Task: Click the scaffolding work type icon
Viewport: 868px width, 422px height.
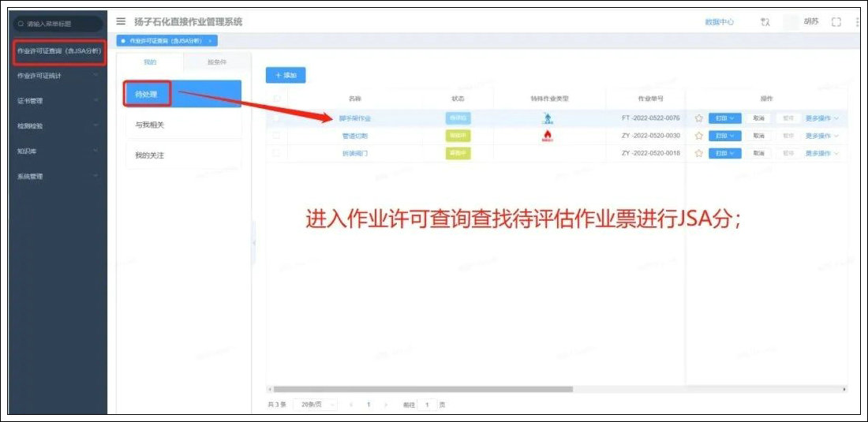Action: [548, 118]
